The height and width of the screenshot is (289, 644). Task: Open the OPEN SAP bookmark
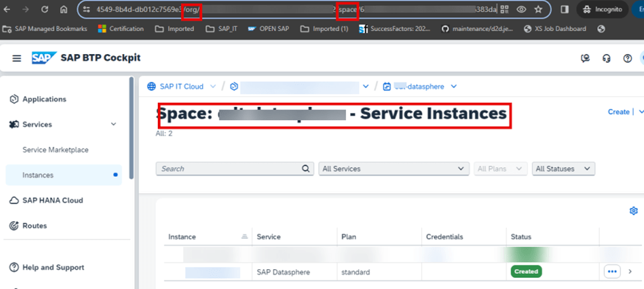tap(269, 29)
